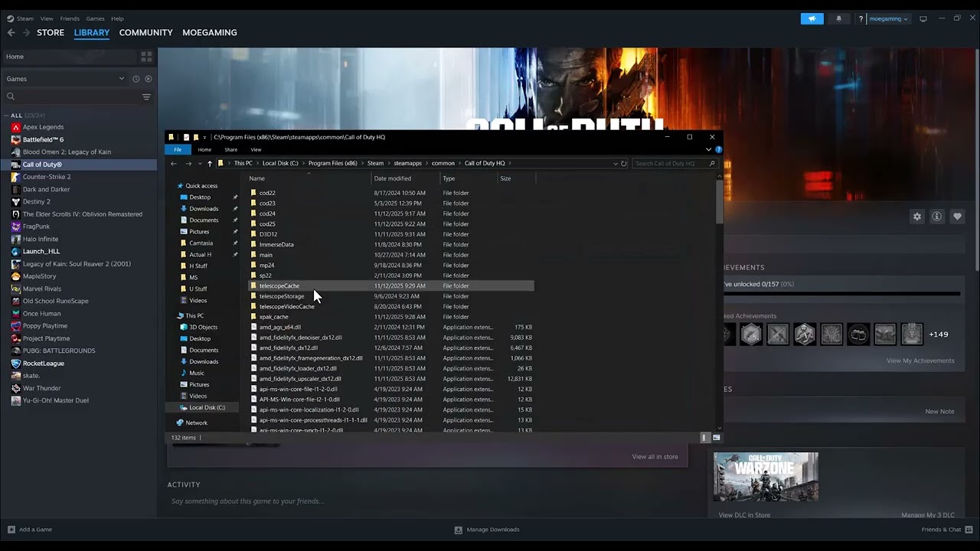The image size is (980, 551).
Task: Expand the Games filter dropdown
Action: [x=121, y=79]
